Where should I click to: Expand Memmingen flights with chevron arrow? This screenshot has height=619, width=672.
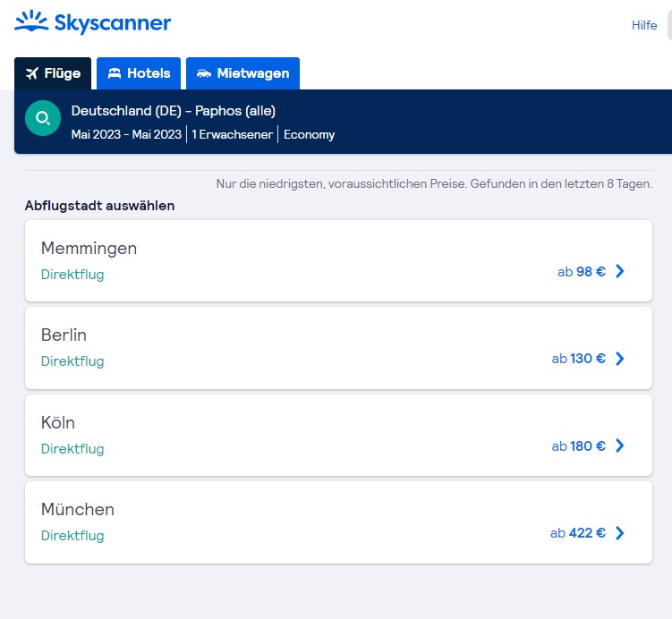coord(620,271)
